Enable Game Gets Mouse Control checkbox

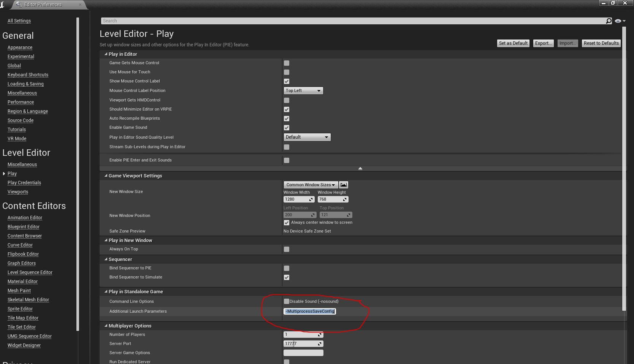point(287,63)
